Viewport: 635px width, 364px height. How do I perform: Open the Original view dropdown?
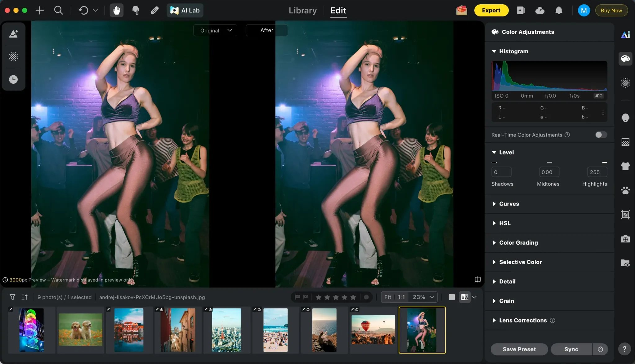pyautogui.click(x=215, y=30)
